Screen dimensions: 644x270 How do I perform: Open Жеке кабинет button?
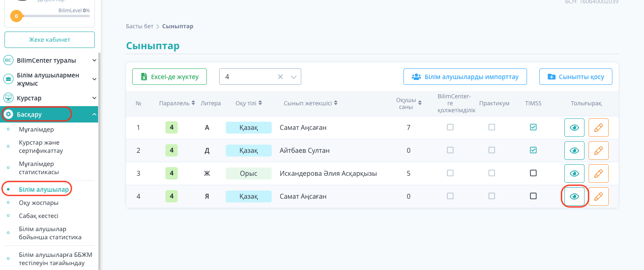pyautogui.click(x=50, y=40)
